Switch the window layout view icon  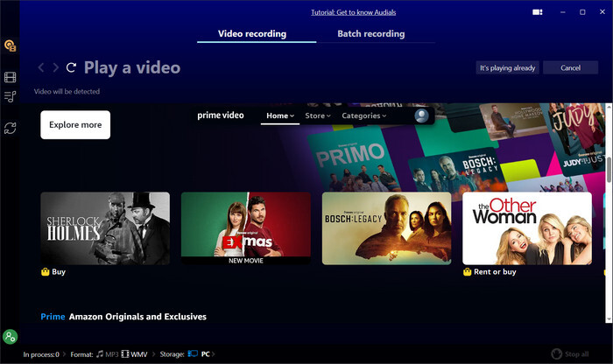[537, 12]
